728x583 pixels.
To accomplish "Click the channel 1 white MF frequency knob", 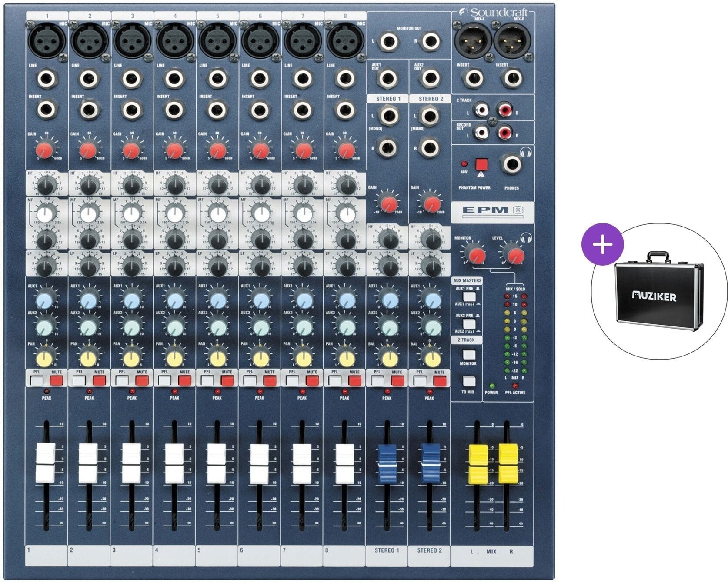I will click(46, 214).
